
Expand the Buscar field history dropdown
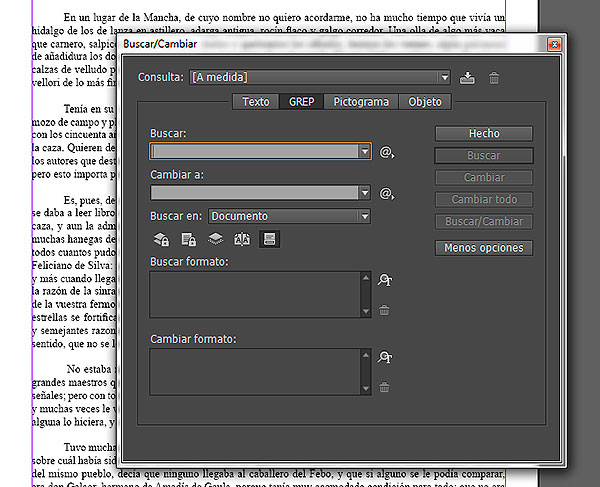[x=365, y=151]
